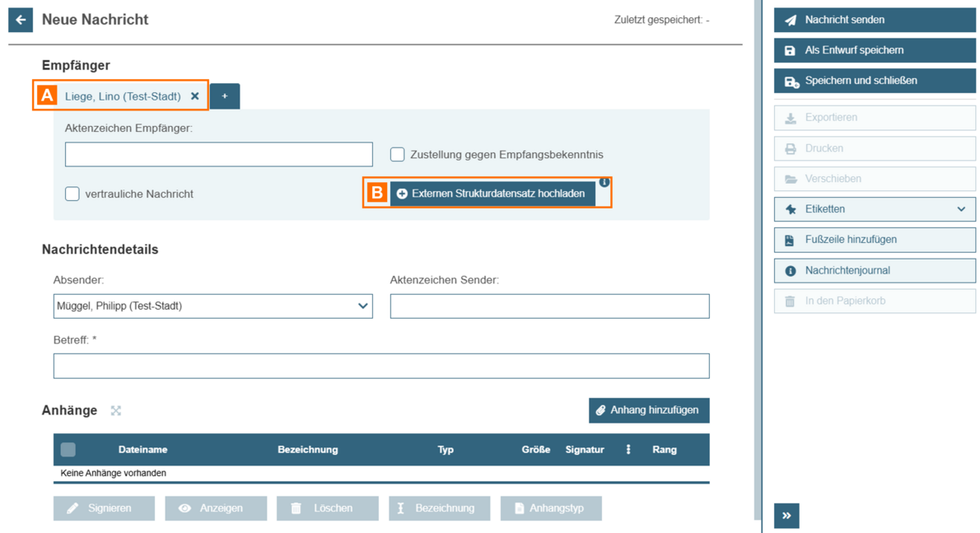The height and width of the screenshot is (533, 980).
Task: Remove recipient Liege, Lino with the X
Action: [x=195, y=96]
